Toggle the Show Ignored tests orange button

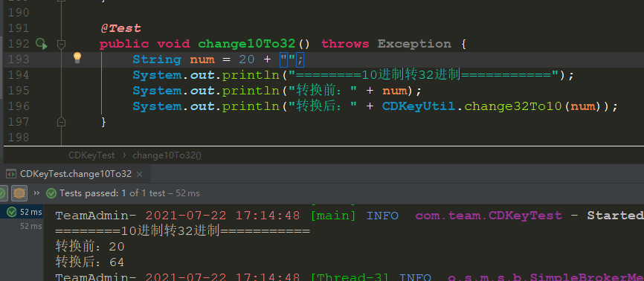click(19, 193)
